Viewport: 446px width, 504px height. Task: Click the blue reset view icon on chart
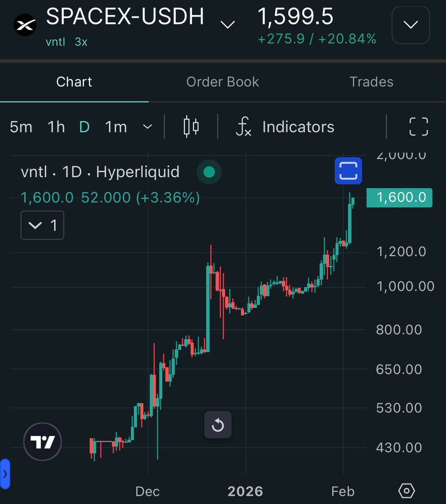348,170
